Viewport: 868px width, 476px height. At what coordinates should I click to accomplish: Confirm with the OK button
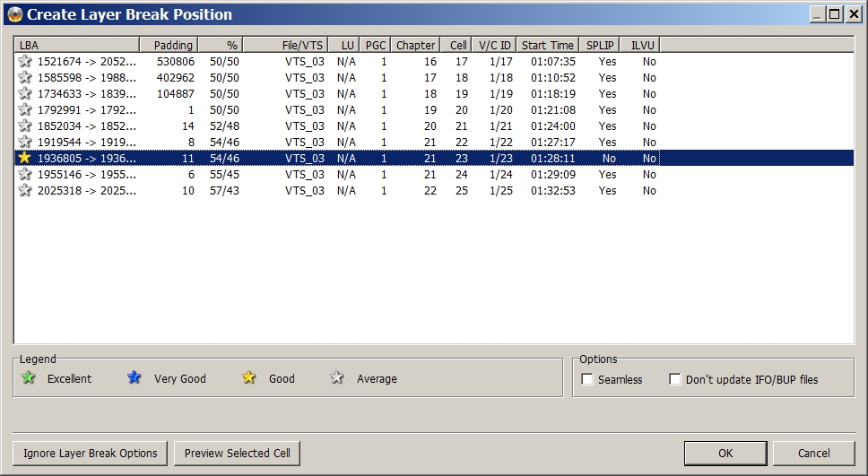[725, 453]
